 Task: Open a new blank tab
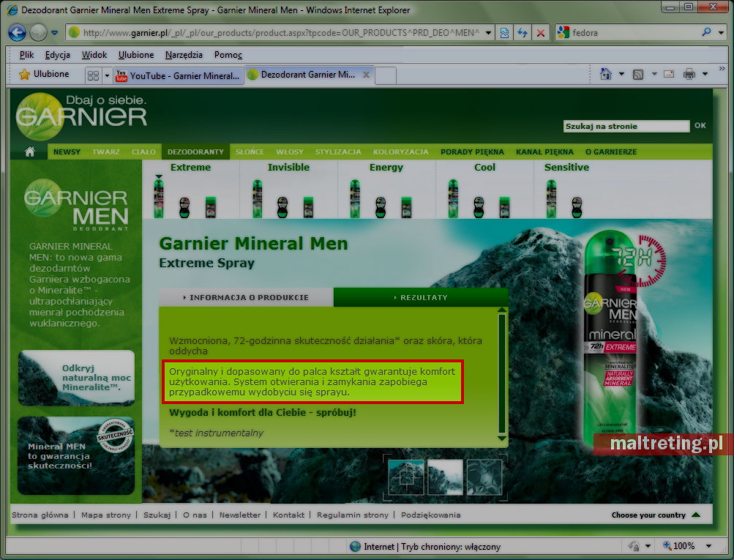386,75
